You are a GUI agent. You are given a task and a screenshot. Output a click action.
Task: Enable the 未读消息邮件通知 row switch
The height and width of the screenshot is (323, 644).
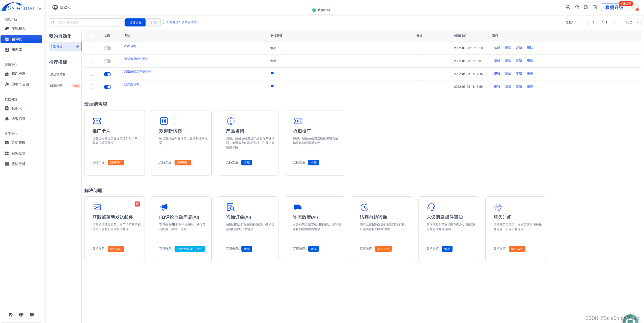coord(107,61)
